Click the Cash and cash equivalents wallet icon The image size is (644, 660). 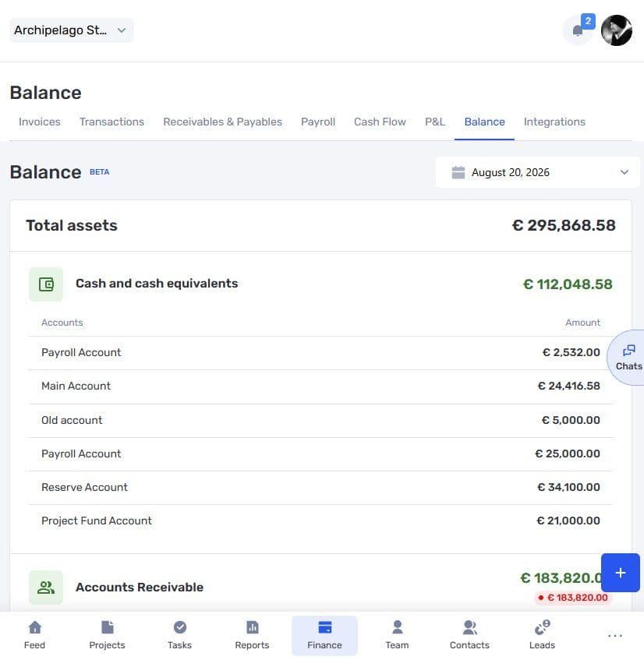click(46, 284)
